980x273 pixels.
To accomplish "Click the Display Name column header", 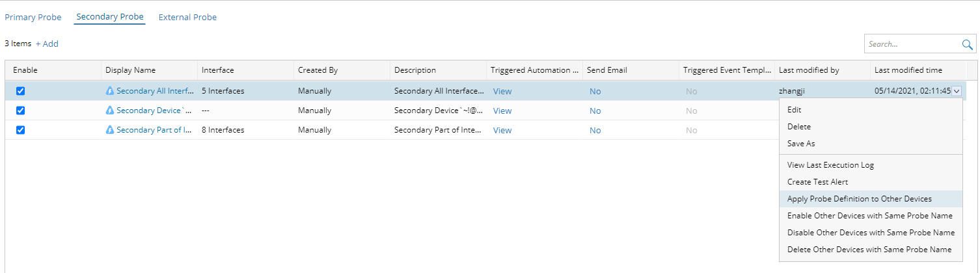I will [x=131, y=70].
